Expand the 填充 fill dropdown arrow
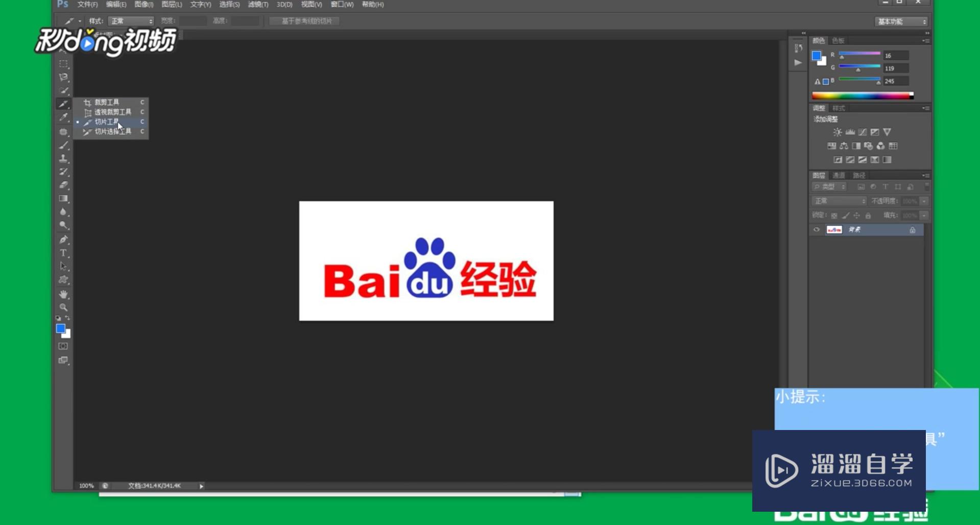The image size is (980, 525). click(924, 216)
